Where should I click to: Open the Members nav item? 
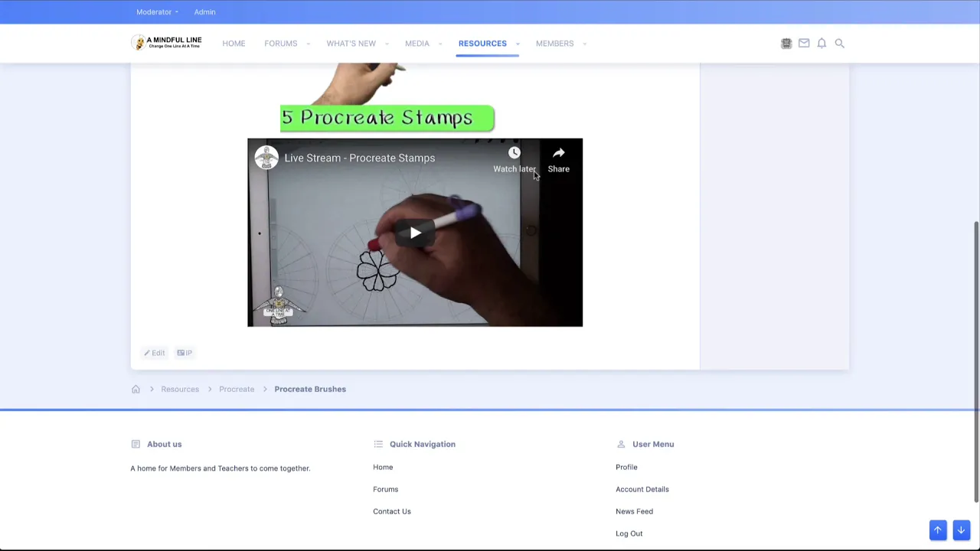point(554,44)
